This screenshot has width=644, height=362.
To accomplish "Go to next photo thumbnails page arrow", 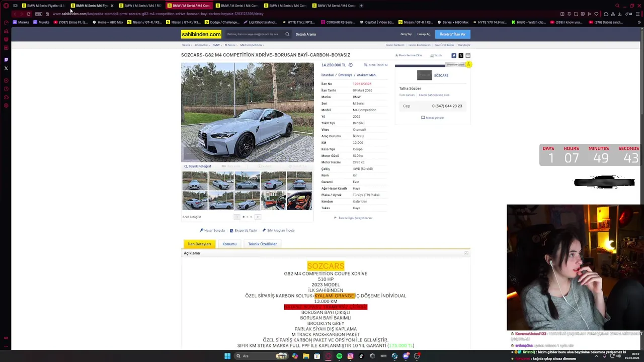I will coord(258,217).
